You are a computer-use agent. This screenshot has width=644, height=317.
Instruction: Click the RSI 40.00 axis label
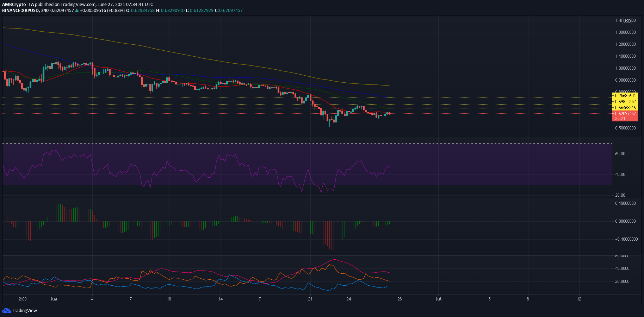tap(620, 175)
